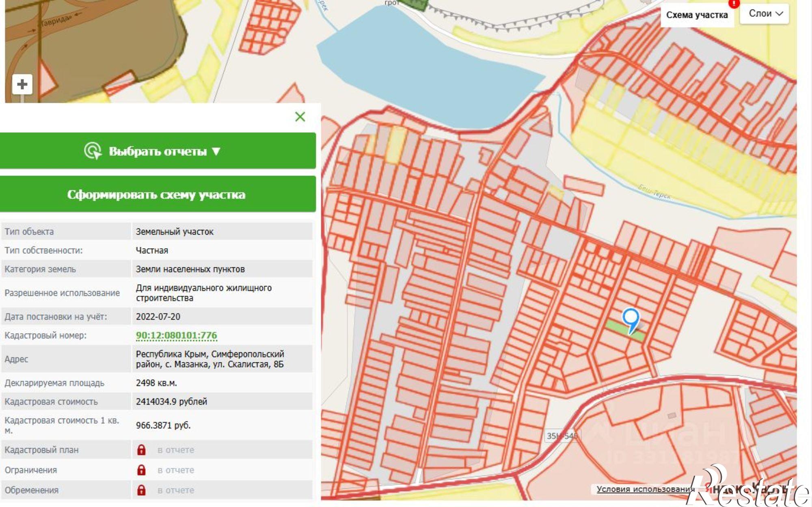Click the 35Н-546 road label on map

click(x=562, y=436)
